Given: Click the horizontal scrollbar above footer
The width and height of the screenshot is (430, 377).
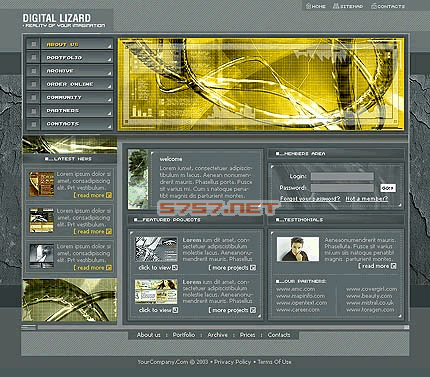Looking at the screenshot, I should pos(215,327).
